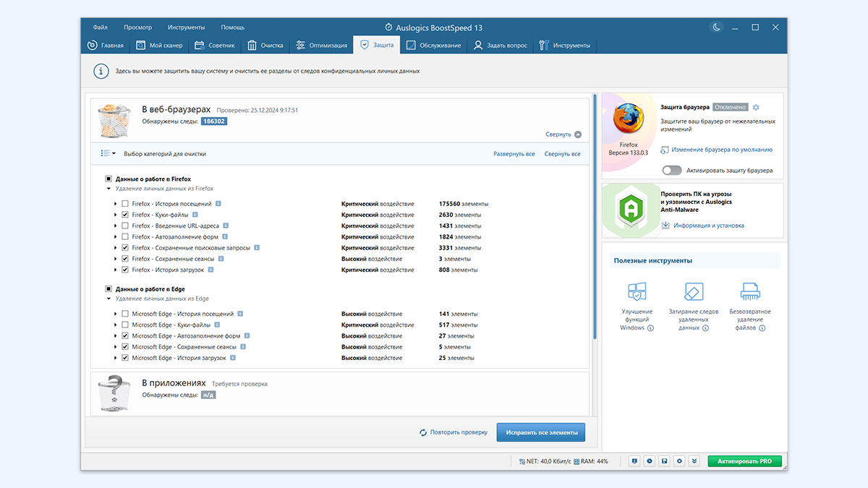Check Firefox Введенные URL-адреса checkbox

[x=125, y=226]
